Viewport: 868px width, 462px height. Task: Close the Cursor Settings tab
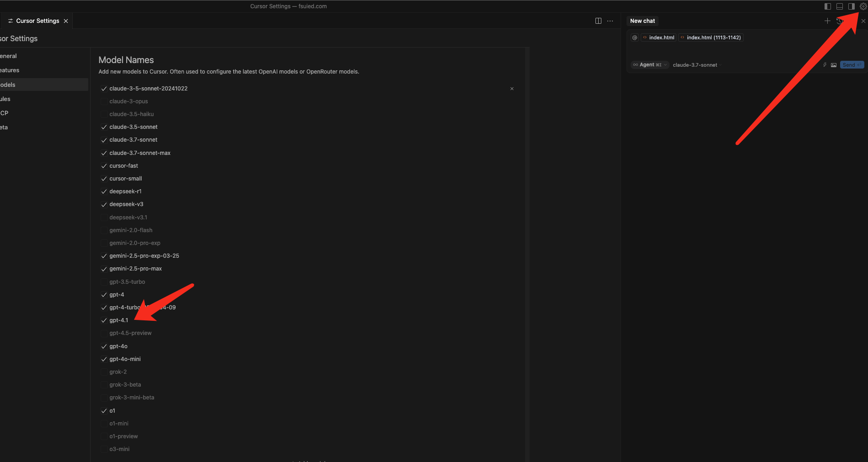point(66,21)
